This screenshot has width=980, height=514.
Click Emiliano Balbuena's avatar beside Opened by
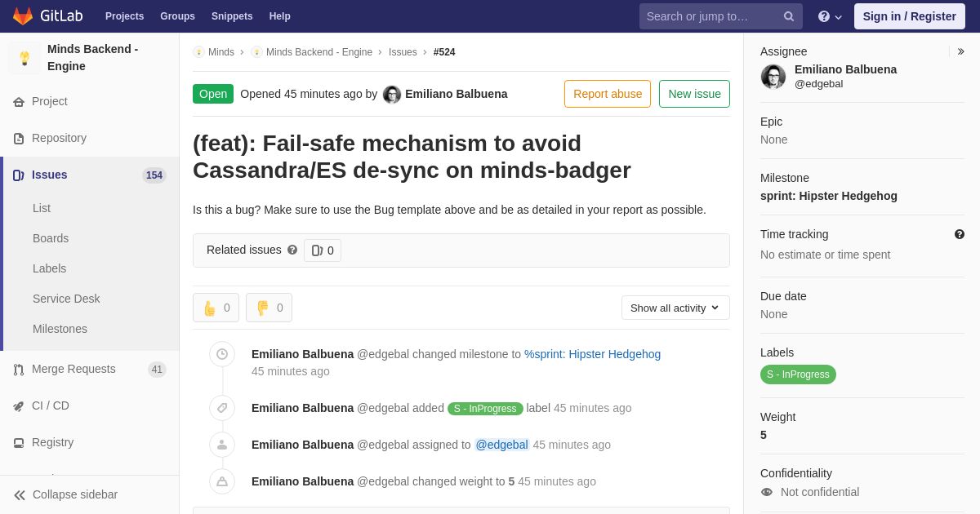coord(392,95)
